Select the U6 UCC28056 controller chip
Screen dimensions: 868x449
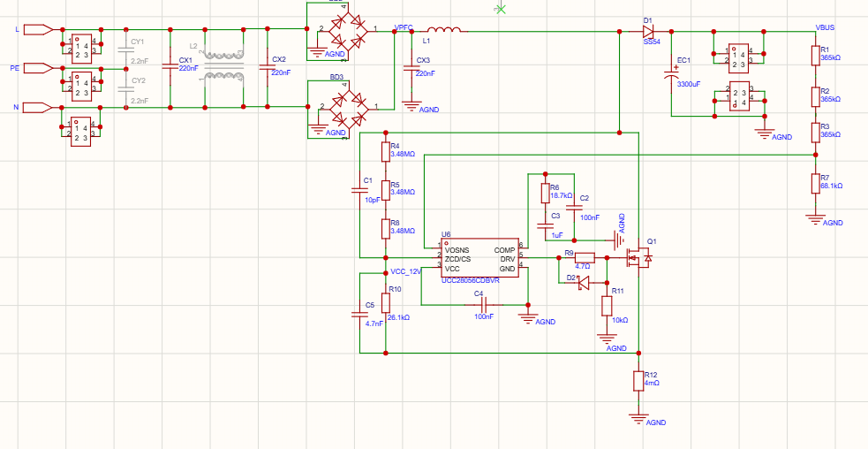(480, 258)
